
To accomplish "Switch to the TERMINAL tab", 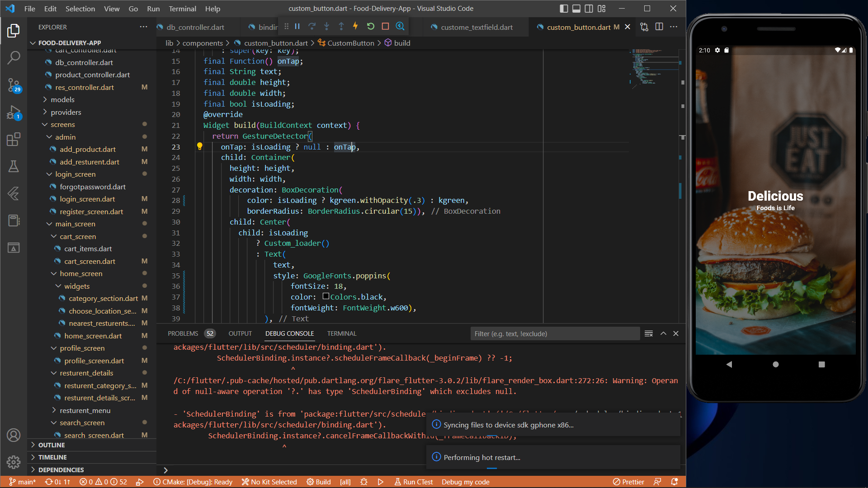I will [x=341, y=333].
